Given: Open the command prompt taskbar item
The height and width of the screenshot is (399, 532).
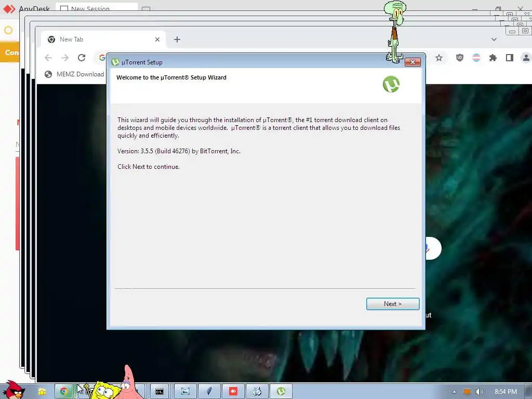Looking at the screenshot, I should 159,392.
